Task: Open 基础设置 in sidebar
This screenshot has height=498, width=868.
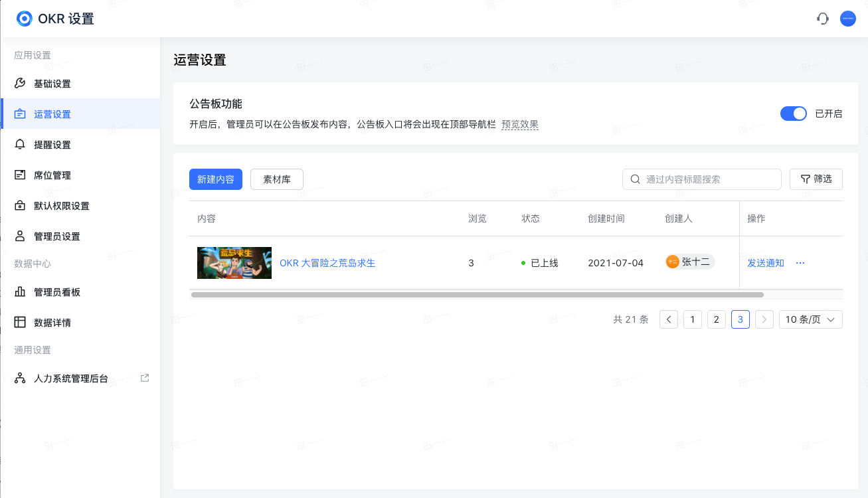Action: pyautogui.click(x=80, y=84)
